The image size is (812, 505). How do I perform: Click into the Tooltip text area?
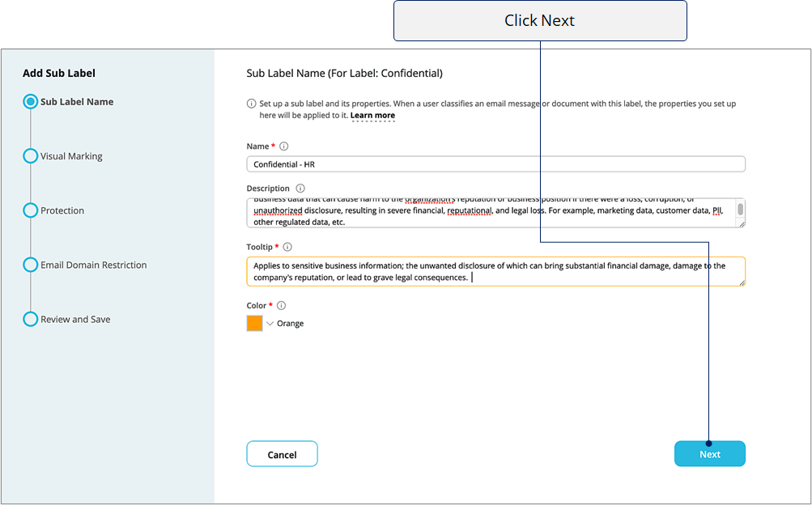pyautogui.click(x=495, y=272)
